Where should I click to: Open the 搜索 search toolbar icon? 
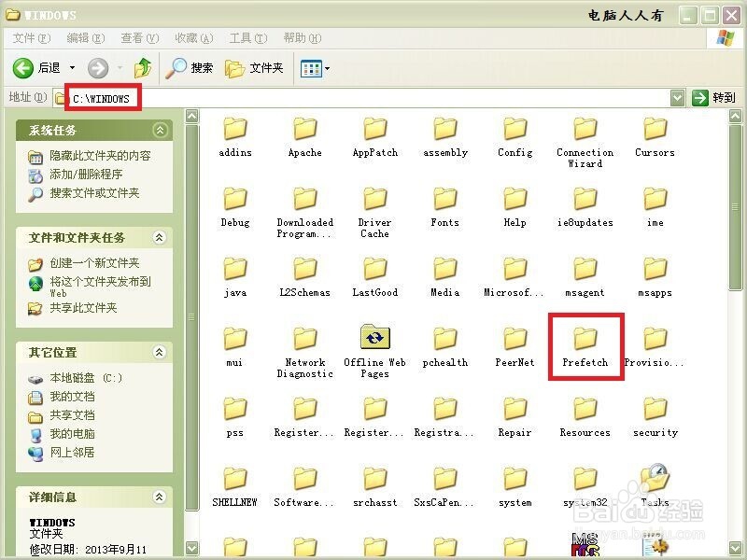coord(180,66)
